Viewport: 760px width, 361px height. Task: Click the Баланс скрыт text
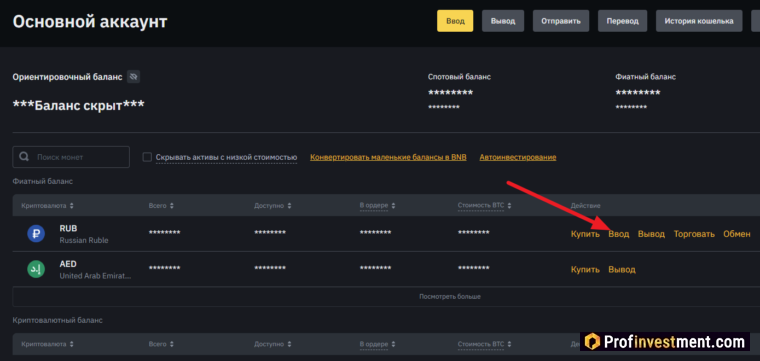coord(78,105)
